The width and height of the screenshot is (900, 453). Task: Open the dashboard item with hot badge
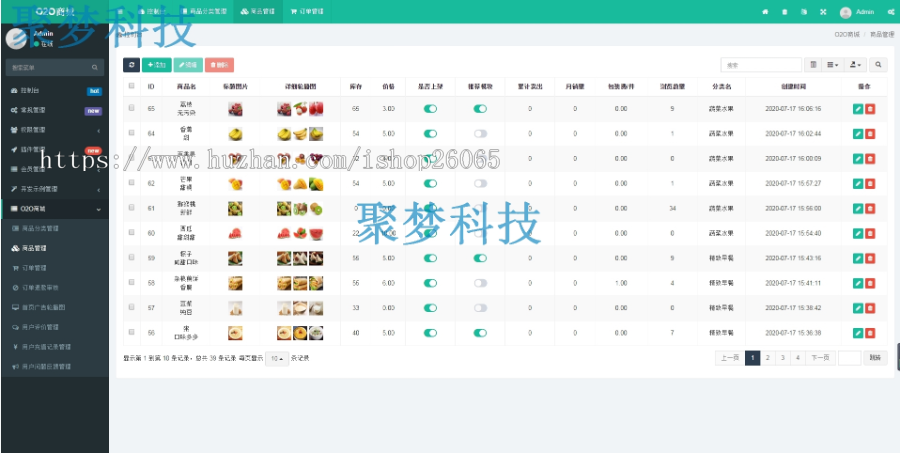[x=55, y=91]
